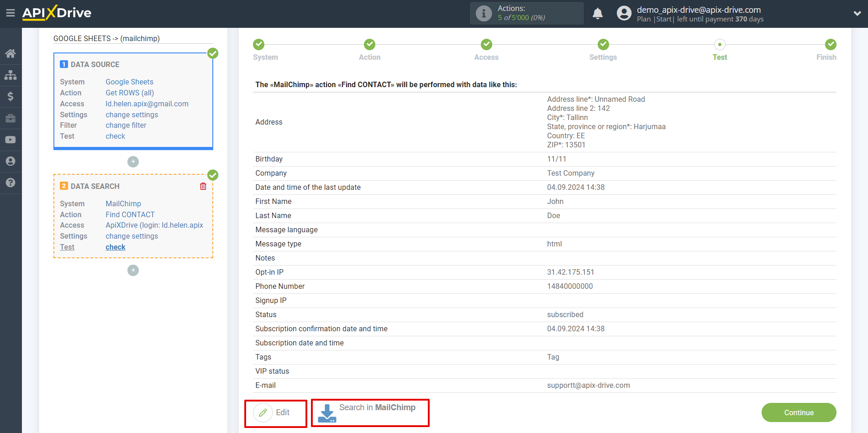Go to the System step
The width and height of the screenshot is (868, 433).
[x=259, y=44]
